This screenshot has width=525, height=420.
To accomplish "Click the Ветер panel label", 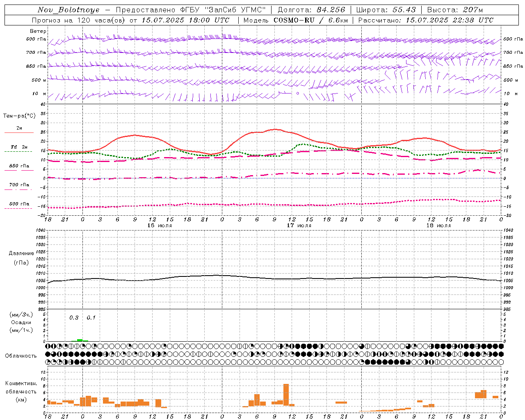I will (x=38, y=31).
